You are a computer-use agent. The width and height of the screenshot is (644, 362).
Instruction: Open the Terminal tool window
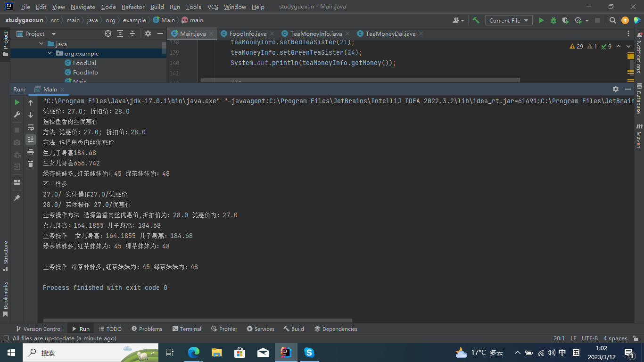[187, 329]
